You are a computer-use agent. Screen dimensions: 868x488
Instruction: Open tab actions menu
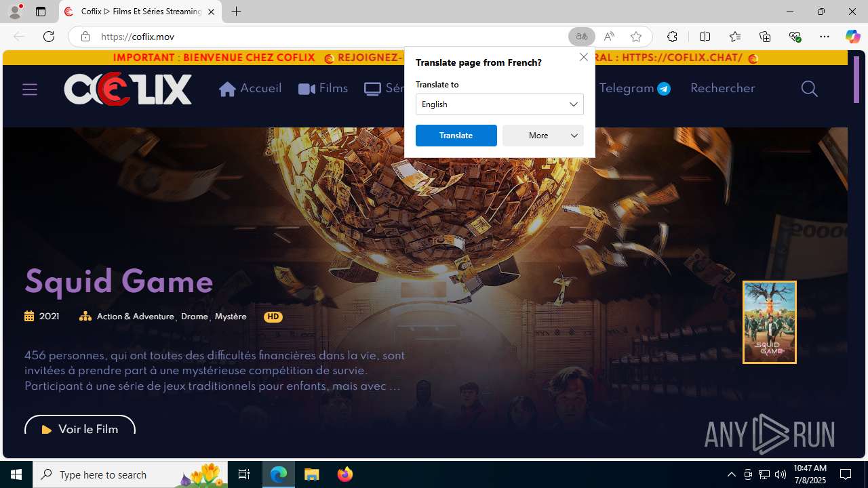tap(41, 12)
